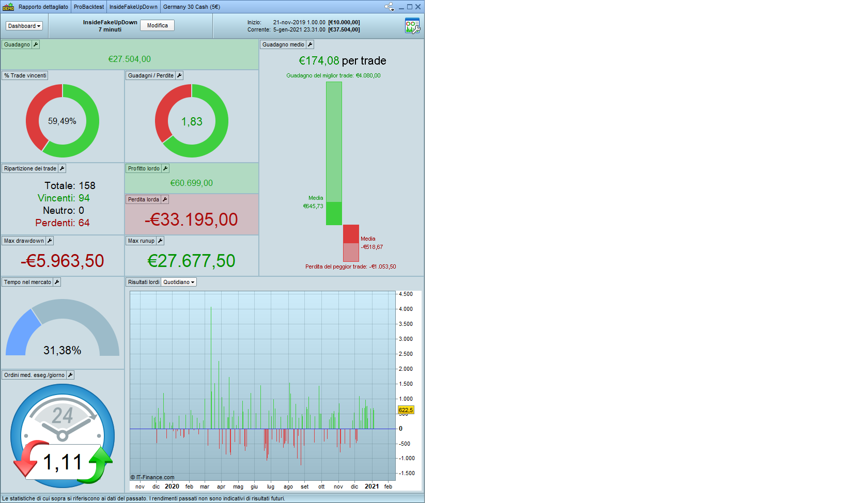Click the [€37.504,00] current capital value
The height and width of the screenshot is (503, 868).
344,29
